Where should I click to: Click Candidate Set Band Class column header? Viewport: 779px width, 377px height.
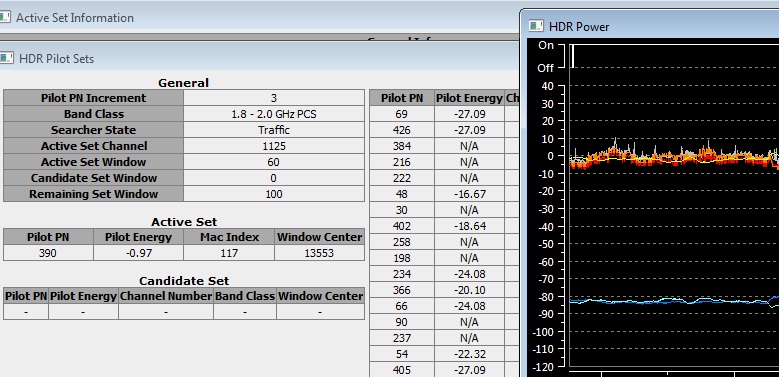point(245,296)
